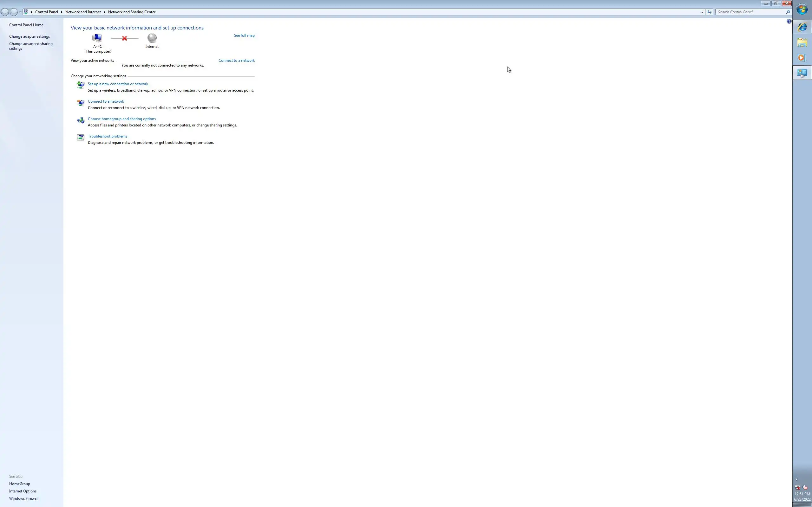This screenshot has width=812, height=507.
Task: Click the Troubleshoot problems icon
Action: pyautogui.click(x=81, y=138)
